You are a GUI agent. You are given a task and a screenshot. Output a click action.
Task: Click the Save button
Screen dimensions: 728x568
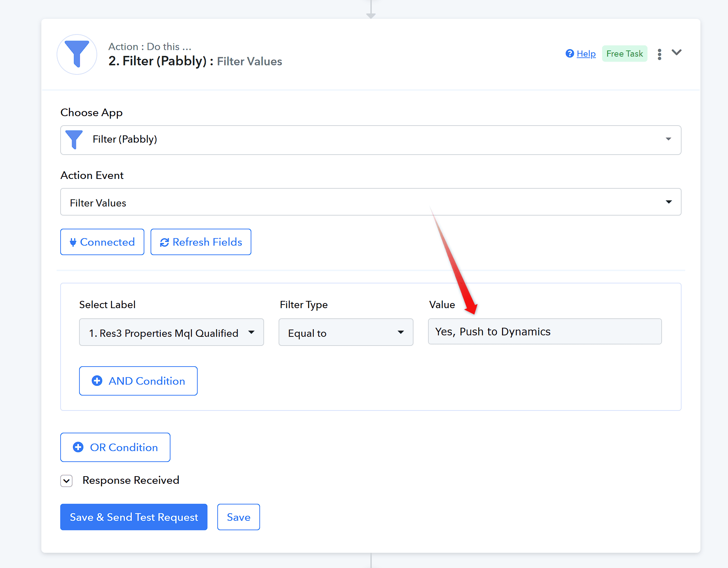[x=239, y=517]
